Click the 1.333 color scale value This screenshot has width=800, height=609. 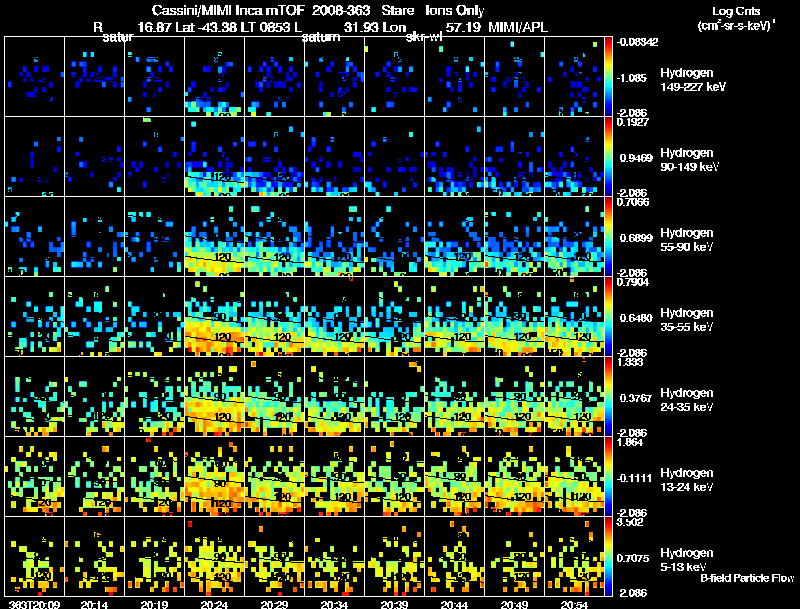(630, 362)
